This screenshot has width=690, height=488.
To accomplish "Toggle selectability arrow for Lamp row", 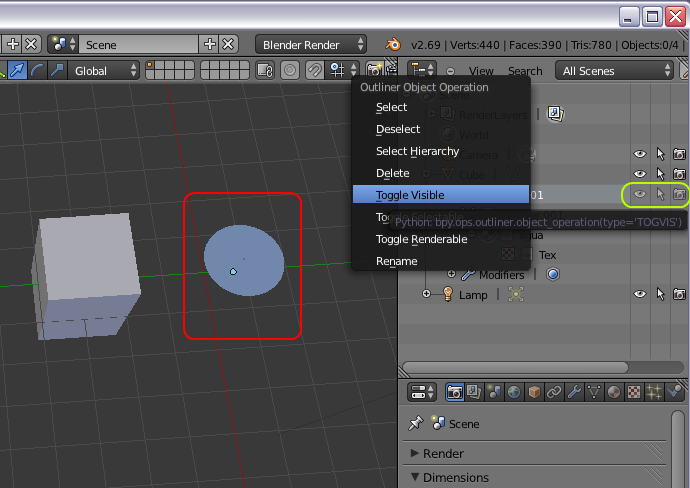I will pos(660,294).
